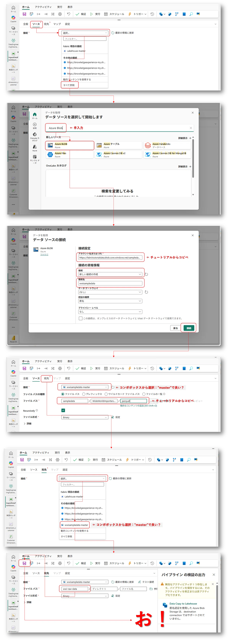
Task: Click the undo arrow in the first screenshot's toolbar
Action: point(69,14)
